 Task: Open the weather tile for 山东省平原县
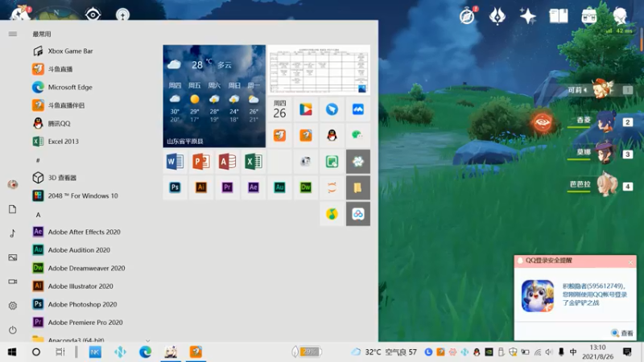coord(214,96)
